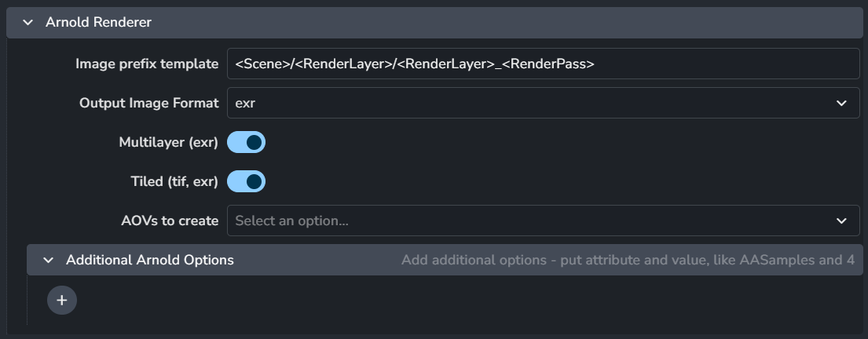Image resolution: width=868 pixels, height=339 pixels.
Task: Click the Arnold Renderer header title
Action: (99, 23)
